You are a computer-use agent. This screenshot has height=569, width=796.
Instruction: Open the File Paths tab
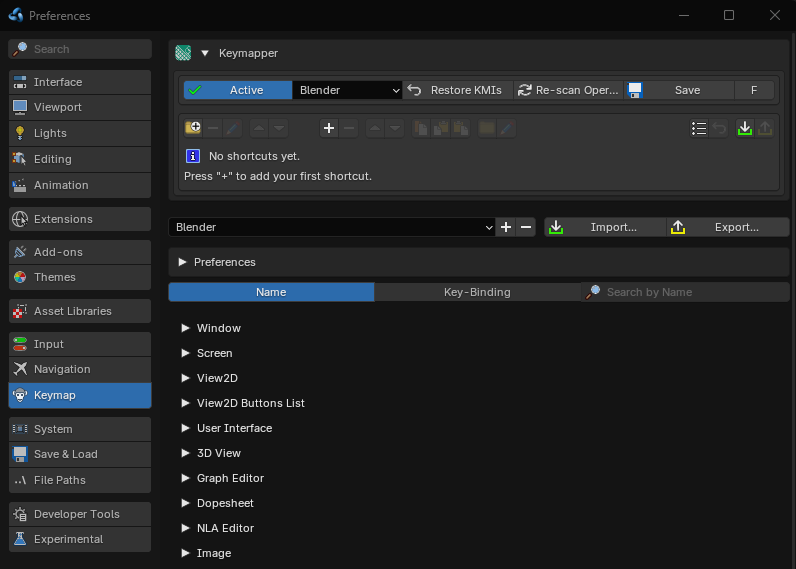tap(80, 480)
